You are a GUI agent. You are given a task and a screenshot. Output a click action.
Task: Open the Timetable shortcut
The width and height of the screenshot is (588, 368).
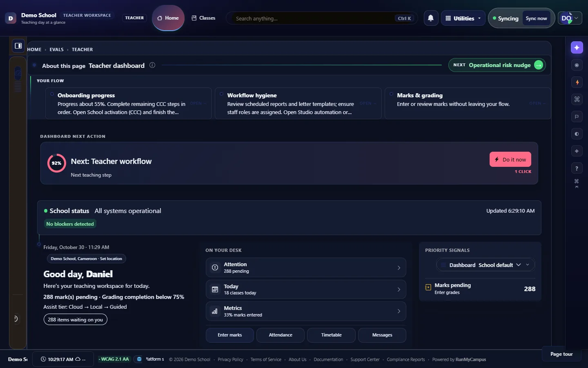(331, 335)
